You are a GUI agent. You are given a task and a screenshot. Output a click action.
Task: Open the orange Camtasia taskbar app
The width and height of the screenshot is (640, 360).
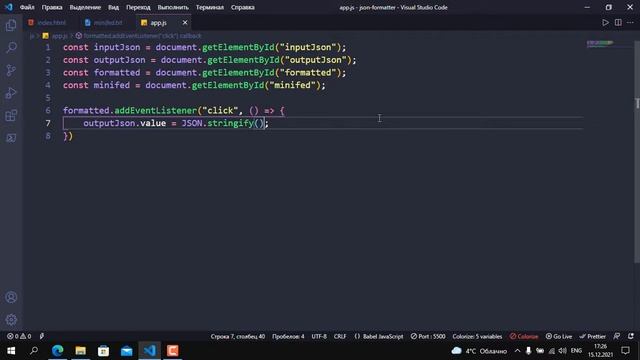coord(173,351)
